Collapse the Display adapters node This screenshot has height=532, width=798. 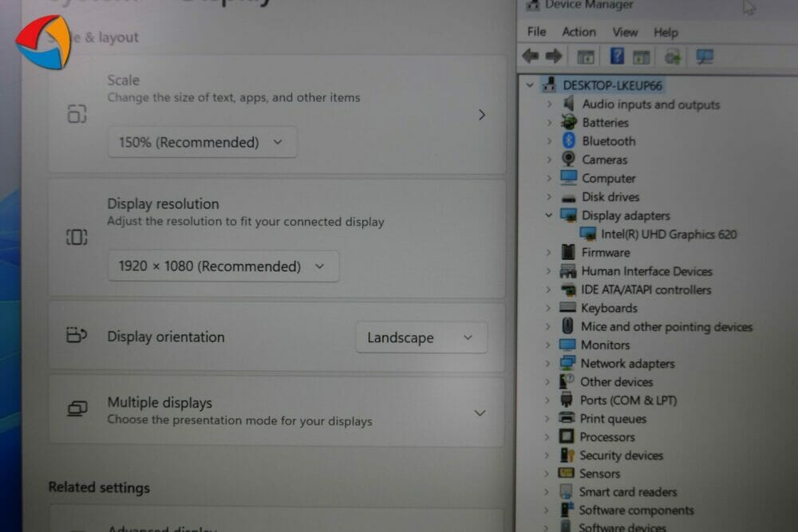click(548, 215)
